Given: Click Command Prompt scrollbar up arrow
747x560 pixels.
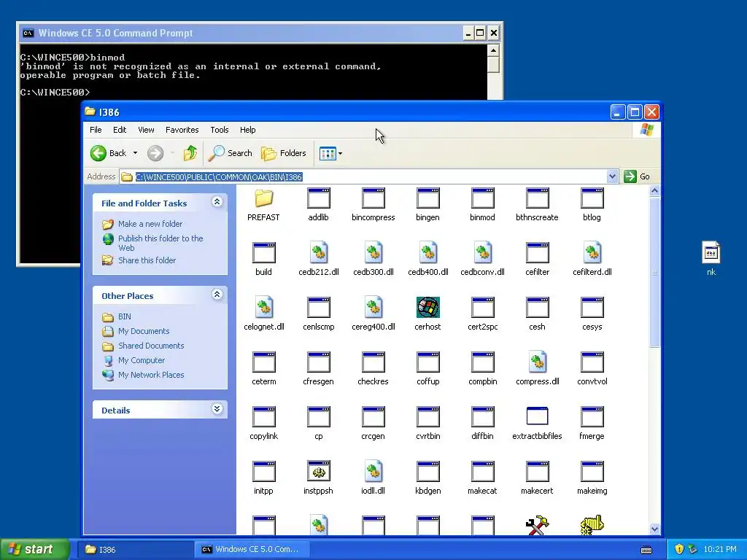Looking at the screenshot, I should click(x=494, y=50).
